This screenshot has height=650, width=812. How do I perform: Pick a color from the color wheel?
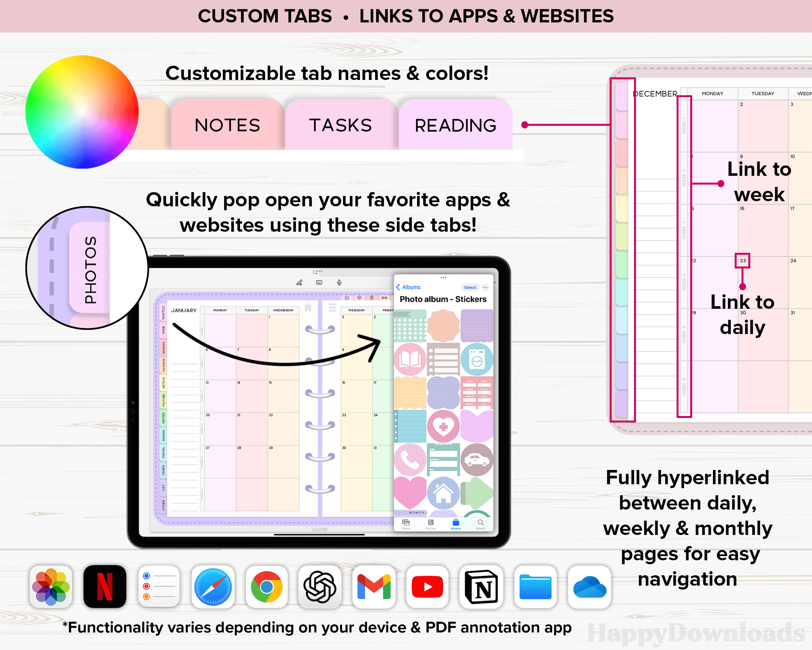(82, 112)
